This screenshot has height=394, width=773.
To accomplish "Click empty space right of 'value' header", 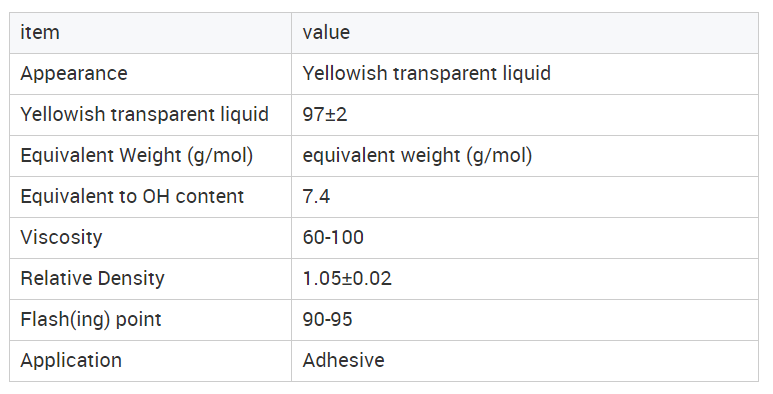I will [552, 33].
